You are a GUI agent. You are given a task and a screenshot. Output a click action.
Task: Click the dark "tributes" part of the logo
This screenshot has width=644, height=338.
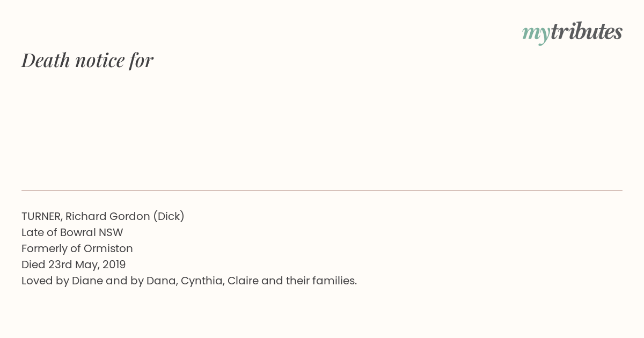586,32
